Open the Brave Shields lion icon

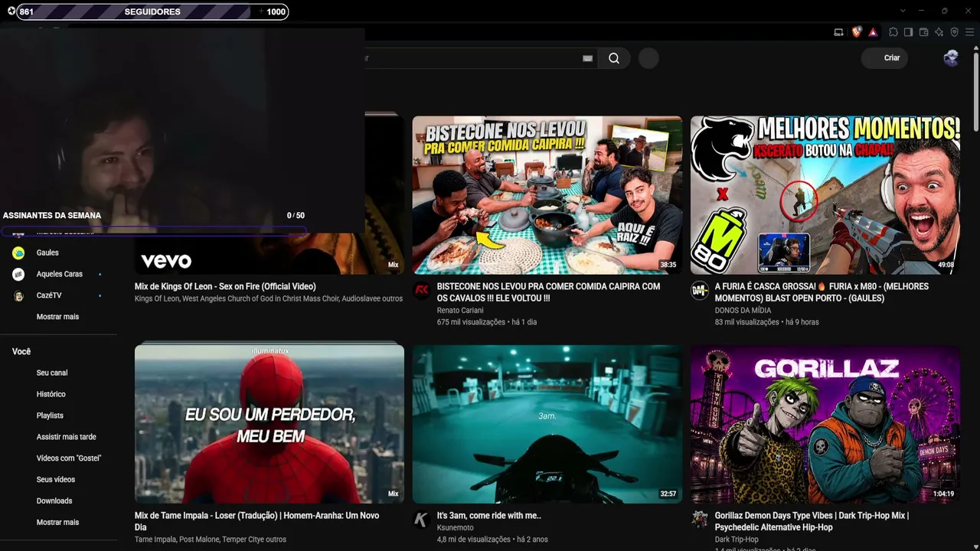click(857, 32)
